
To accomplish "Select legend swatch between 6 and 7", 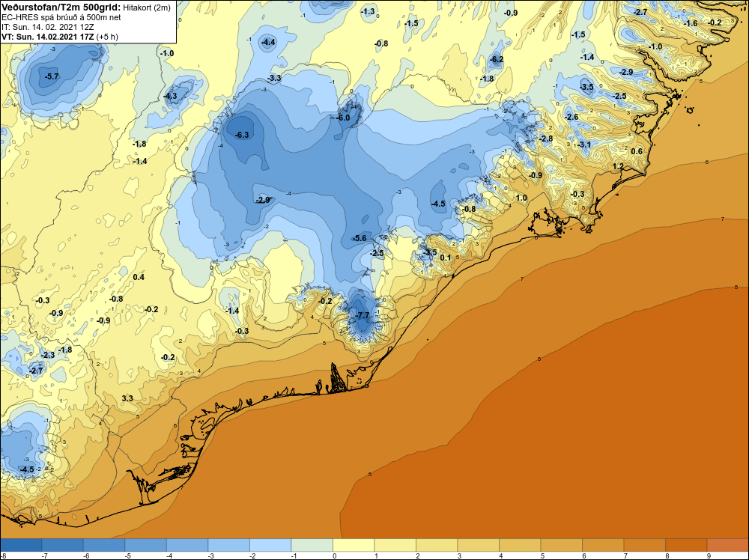I will click(x=603, y=545).
